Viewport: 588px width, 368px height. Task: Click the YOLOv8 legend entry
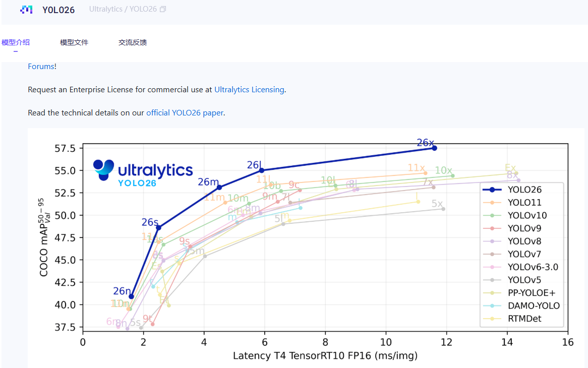pyautogui.click(x=512, y=241)
